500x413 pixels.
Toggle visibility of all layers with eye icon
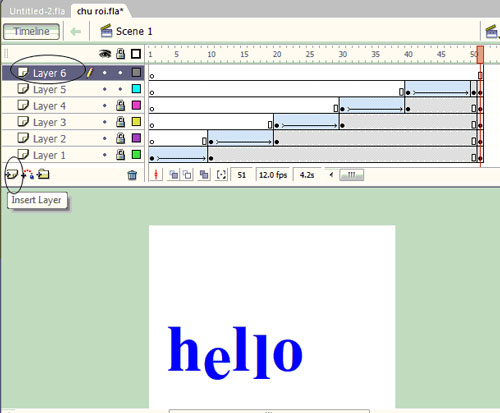[105, 54]
